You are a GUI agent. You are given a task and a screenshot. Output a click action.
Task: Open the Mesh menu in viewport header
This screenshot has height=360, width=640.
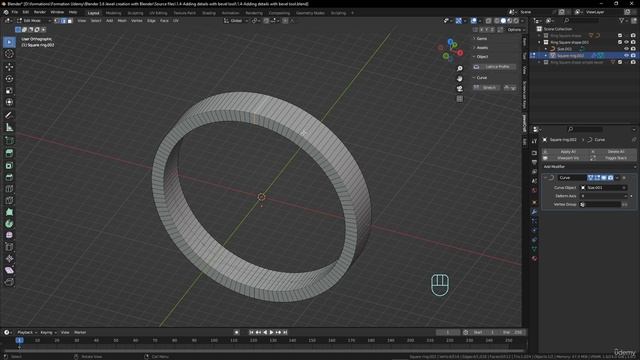point(122,20)
